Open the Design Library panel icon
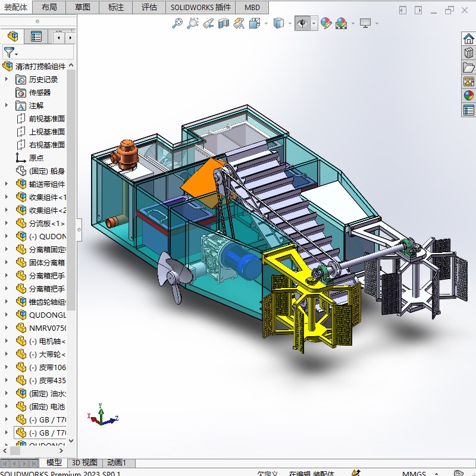Image resolution: width=476 pixels, height=476 pixels. coord(468,52)
